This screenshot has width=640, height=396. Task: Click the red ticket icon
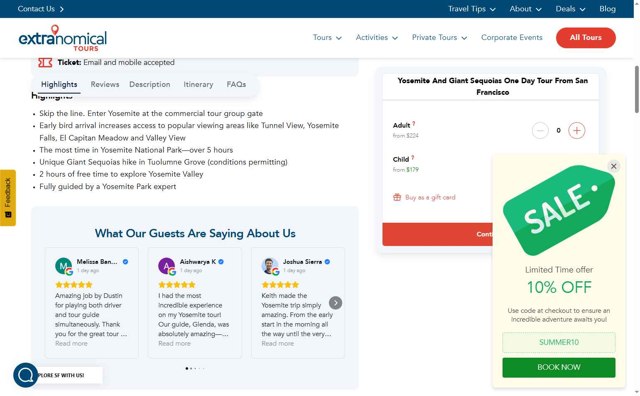pos(45,62)
